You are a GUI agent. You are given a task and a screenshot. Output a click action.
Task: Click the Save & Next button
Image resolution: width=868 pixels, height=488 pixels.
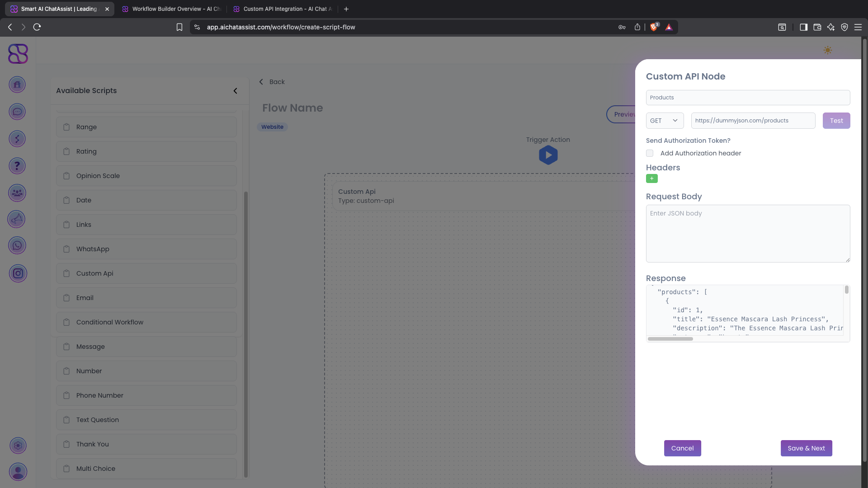coord(806,448)
